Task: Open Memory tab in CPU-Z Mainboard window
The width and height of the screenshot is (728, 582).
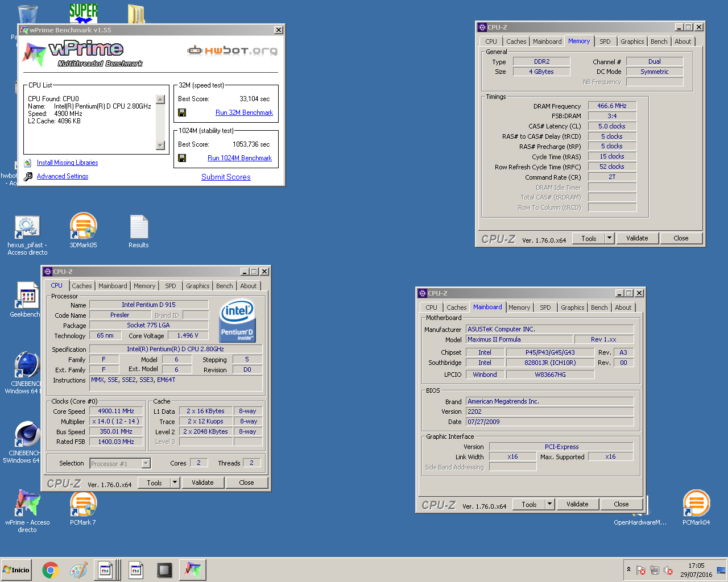Action: (519, 307)
